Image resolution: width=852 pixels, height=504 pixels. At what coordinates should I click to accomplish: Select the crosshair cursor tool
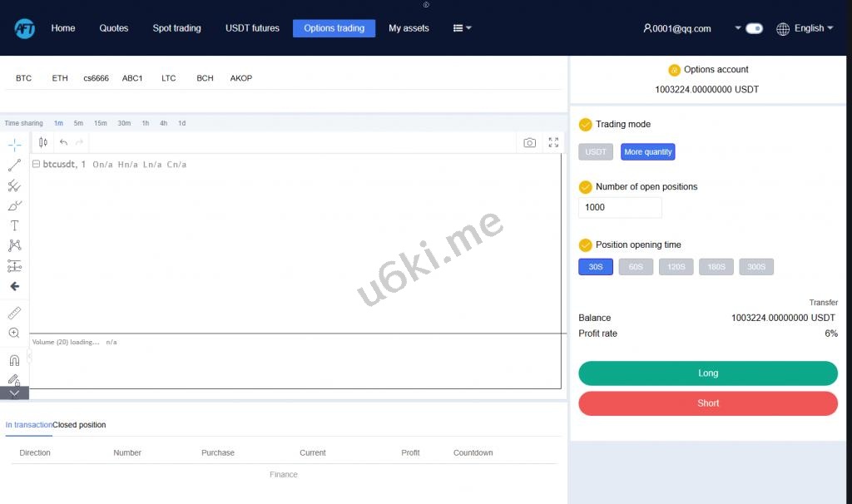[x=14, y=145]
